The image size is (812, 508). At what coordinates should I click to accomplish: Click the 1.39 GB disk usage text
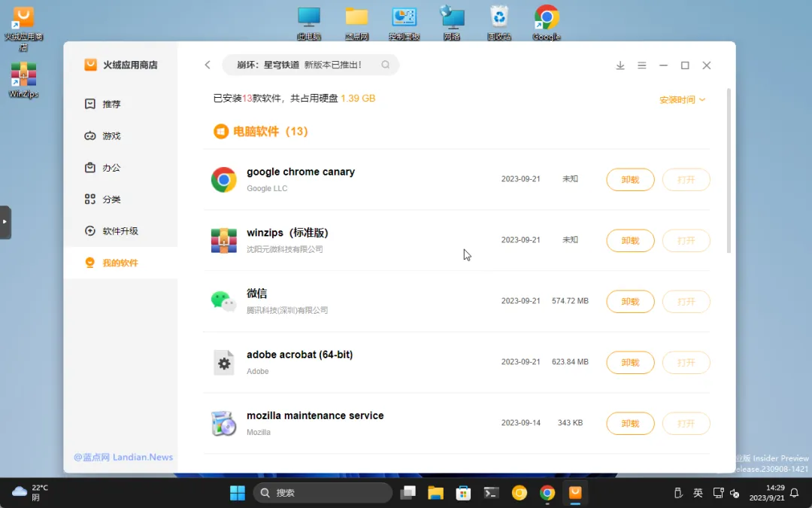[358, 99]
